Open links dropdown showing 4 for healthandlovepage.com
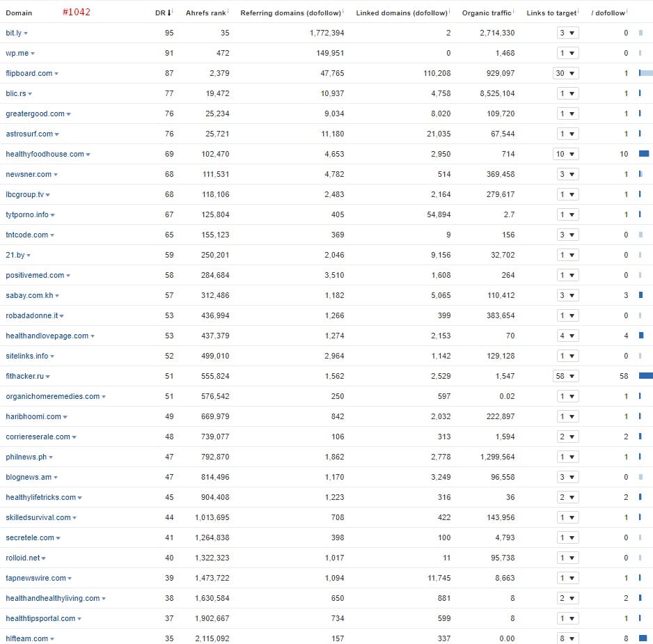The height and width of the screenshot is (644, 653). tap(567, 336)
